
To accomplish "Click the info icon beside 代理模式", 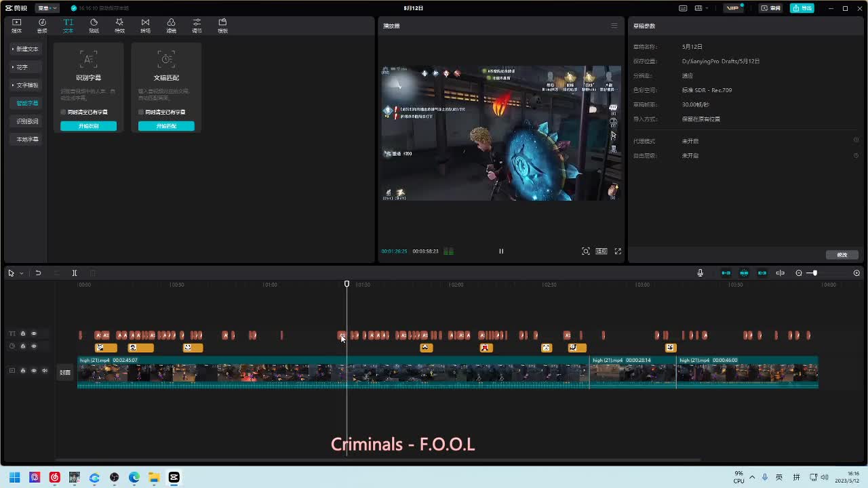I will [x=856, y=141].
